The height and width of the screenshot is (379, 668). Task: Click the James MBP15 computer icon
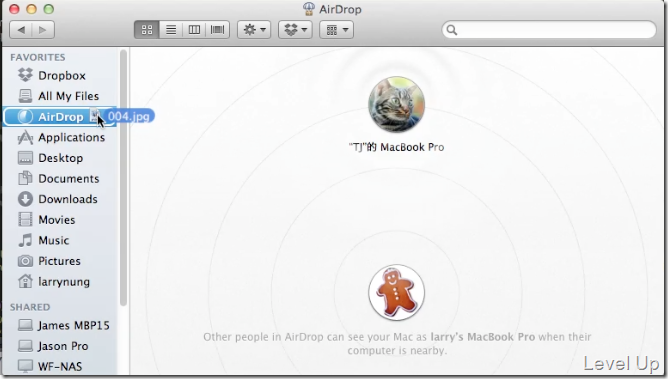coord(25,325)
